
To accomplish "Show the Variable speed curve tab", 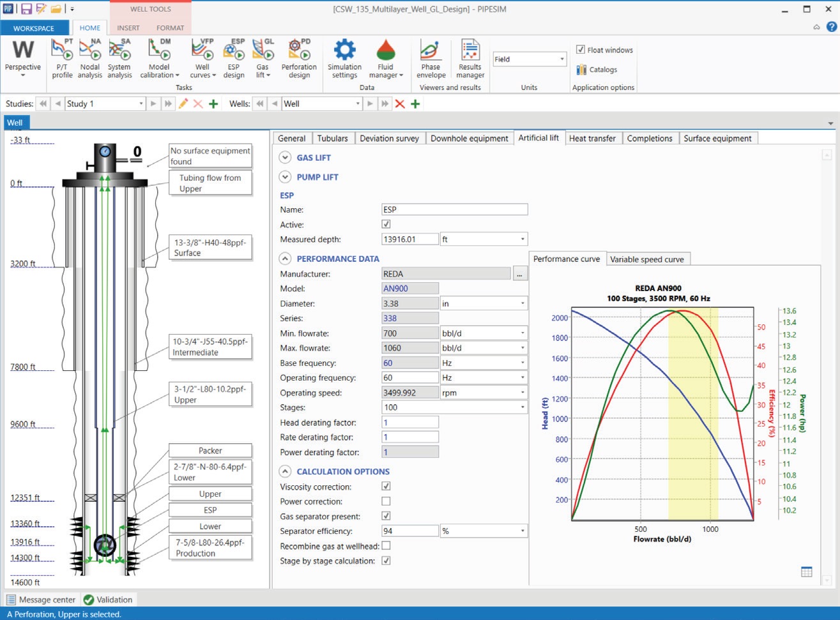I will (648, 259).
